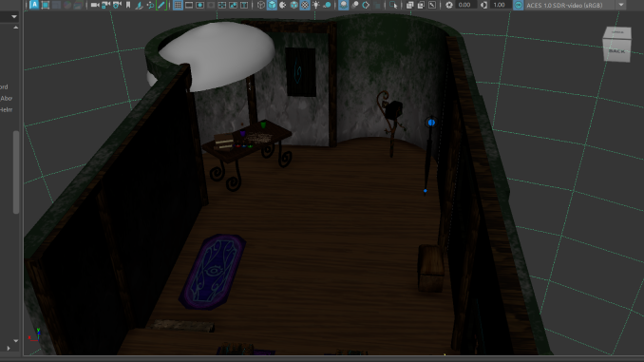Enable the film gate overlay
This screenshot has width=644, height=362.
(x=189, y=5)
